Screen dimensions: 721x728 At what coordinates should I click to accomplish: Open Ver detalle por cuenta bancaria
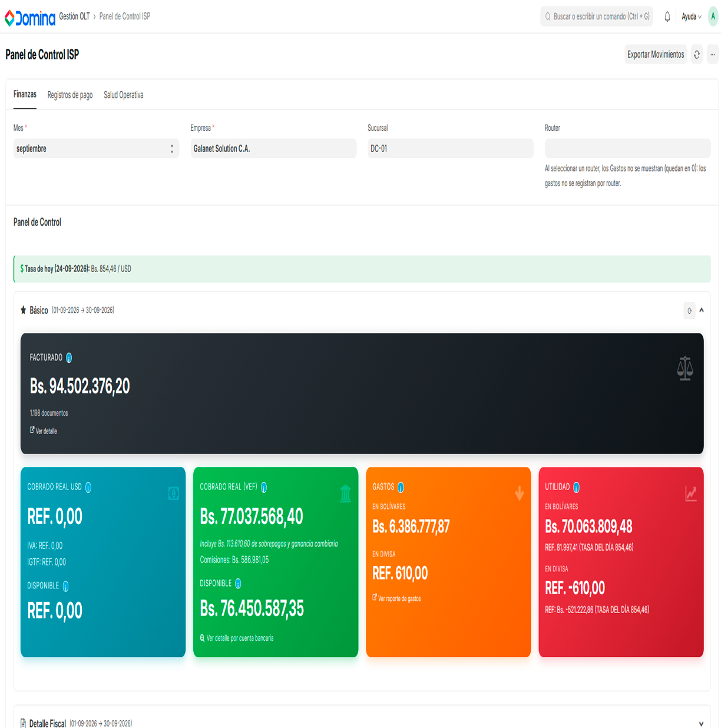click(x=237, y=638)
